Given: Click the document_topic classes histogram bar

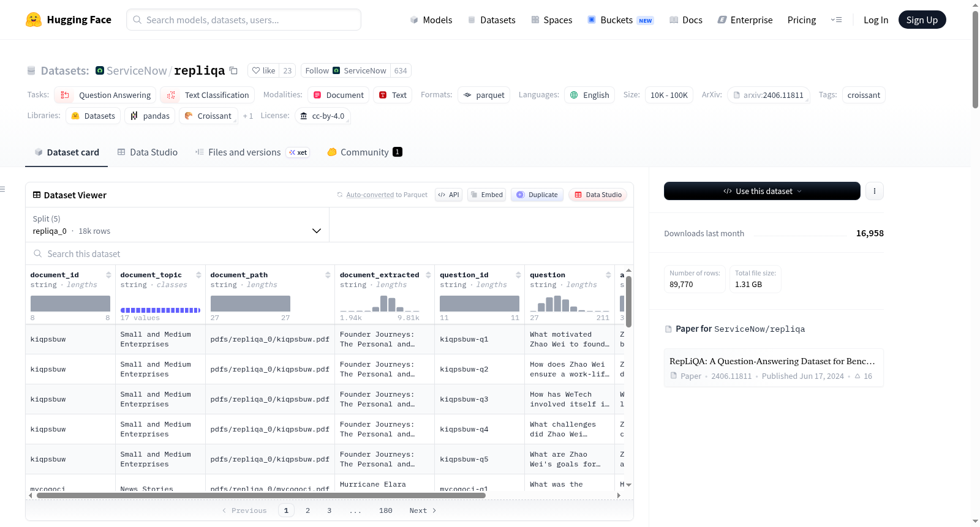Looking at the screenshot, I should point(160,310).
